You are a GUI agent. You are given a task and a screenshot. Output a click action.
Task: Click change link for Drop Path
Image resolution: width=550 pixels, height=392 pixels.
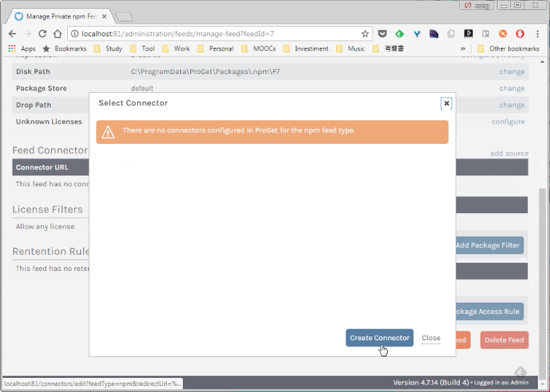click(x=512, y=105)
